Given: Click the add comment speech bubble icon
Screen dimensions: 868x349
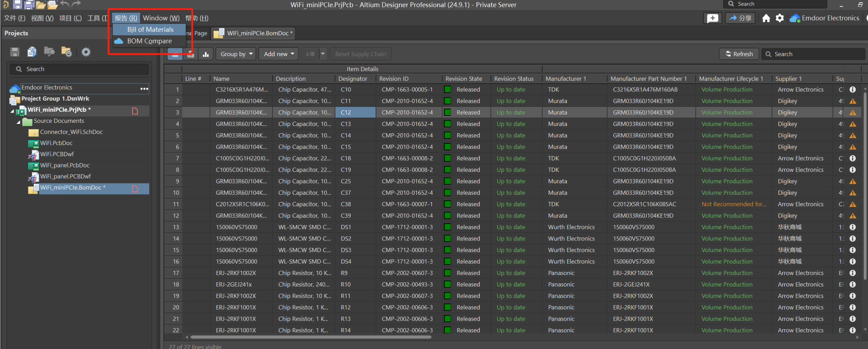Looking at the screenshot, I should pos(712,18).
